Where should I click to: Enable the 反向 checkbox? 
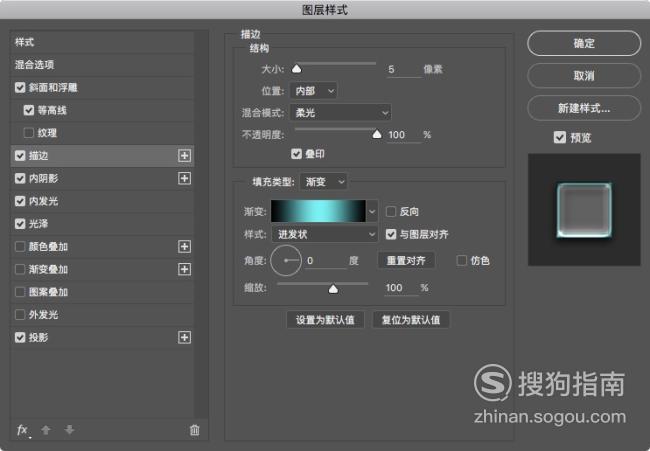391,212
